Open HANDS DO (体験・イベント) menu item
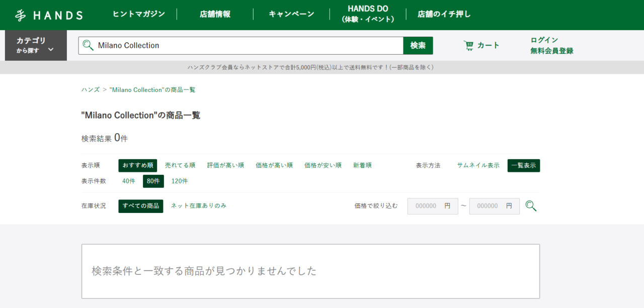644x308 pixels. pyautogui.click(x=368, y=14)
